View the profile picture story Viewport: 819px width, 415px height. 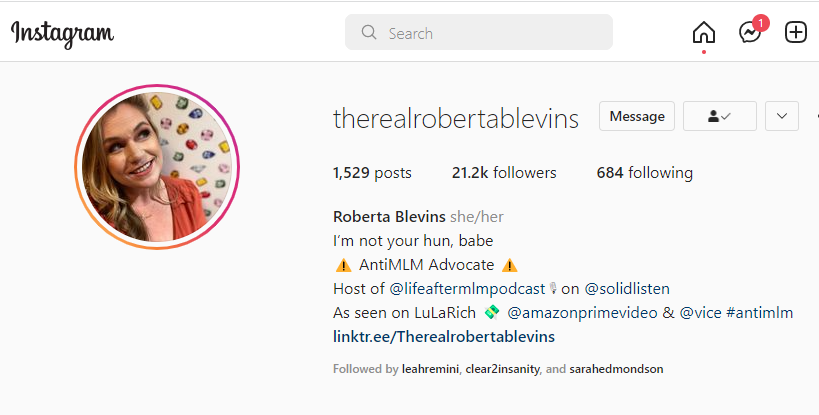pos(157,167)
